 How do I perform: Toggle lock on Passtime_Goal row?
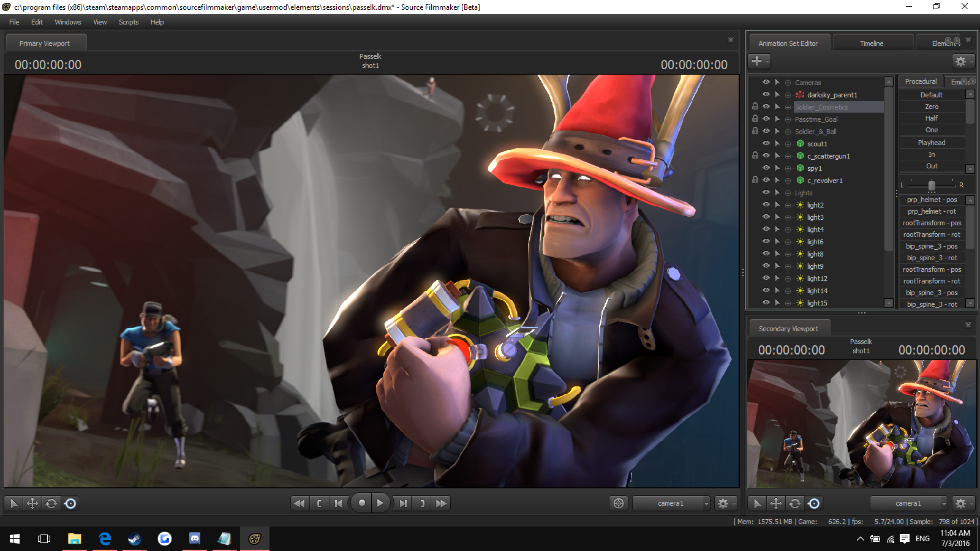pos(755,119)
